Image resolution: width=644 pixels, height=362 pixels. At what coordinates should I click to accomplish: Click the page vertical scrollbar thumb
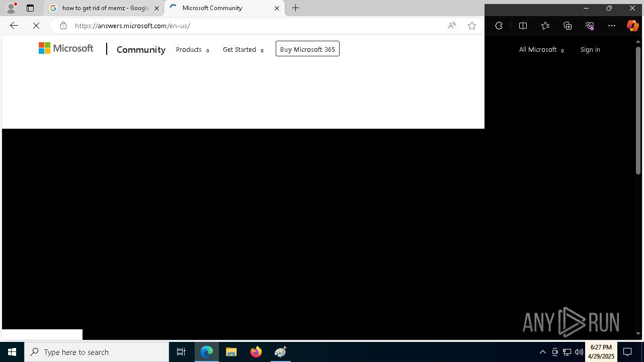638,111
